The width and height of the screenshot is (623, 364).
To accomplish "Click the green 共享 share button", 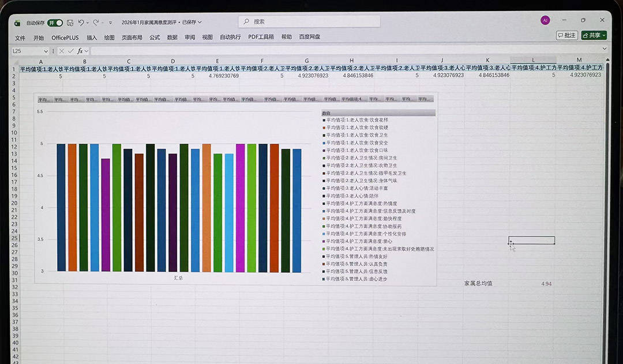I will point(594,35).
